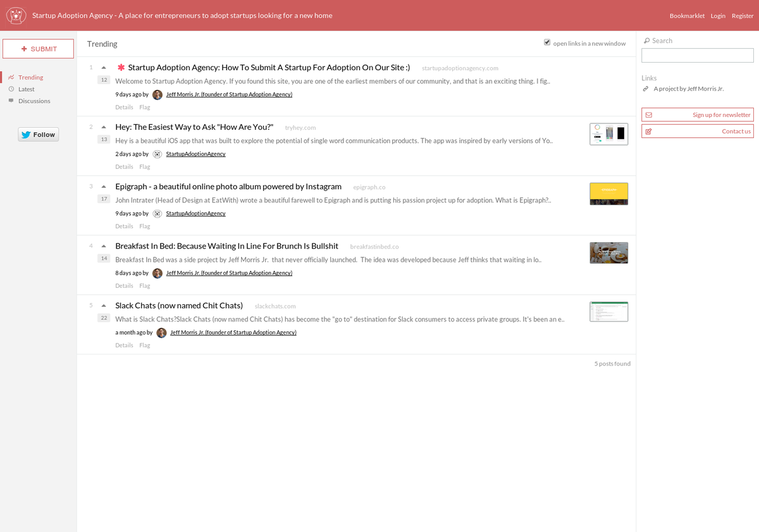The height and width of the screenshot is (532, 759).
Task: Open the Discussions section in sidebar
Action: 34,101
